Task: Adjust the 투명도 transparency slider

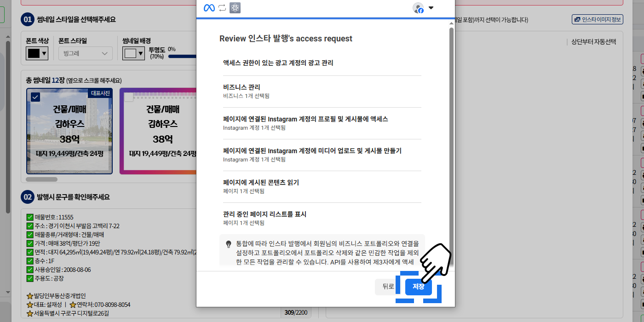Action: tap(183, 57)
